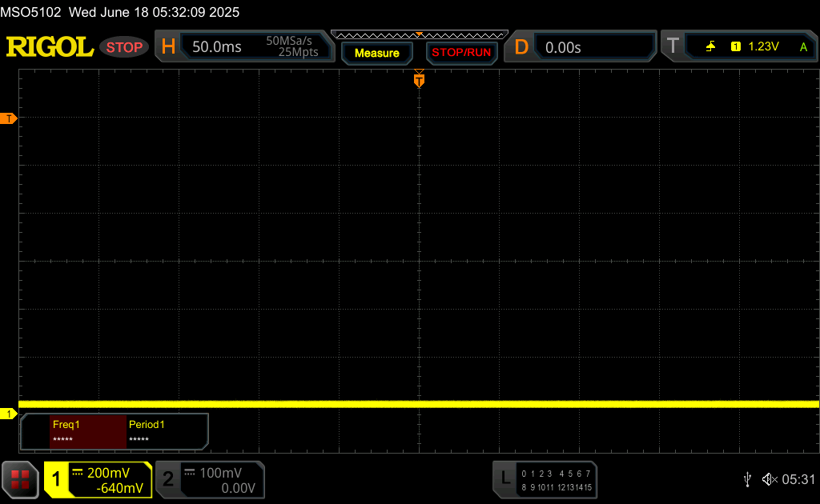The height and width of the screenshot is (504, 820).
Task: Click the channel 2 100mV scale value
Action: point(221,473)
